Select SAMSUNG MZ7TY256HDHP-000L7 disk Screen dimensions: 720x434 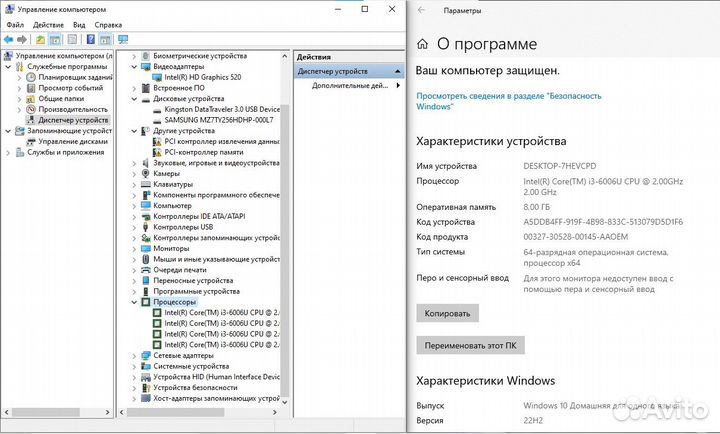pyautogui.click(x=219, y=120)
